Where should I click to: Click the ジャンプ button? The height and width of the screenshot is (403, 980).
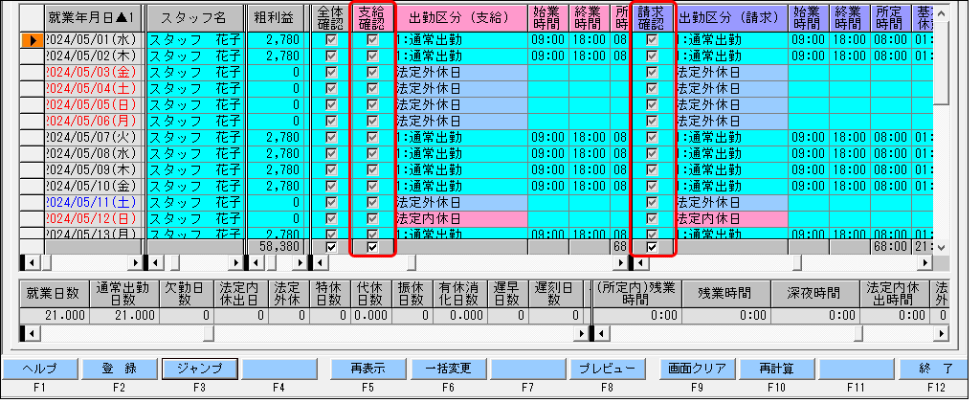[199, 369]
